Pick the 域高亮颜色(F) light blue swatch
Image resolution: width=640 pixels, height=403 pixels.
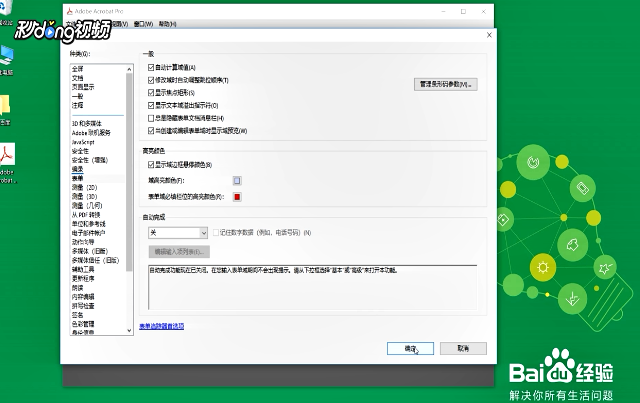coord(237,180)
